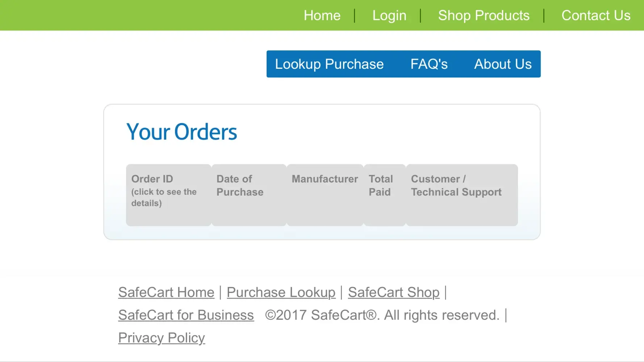Follow the SafeCart Home footer link
The width and height of the screenshot is (644, 362).
click(x=166, y=292)
